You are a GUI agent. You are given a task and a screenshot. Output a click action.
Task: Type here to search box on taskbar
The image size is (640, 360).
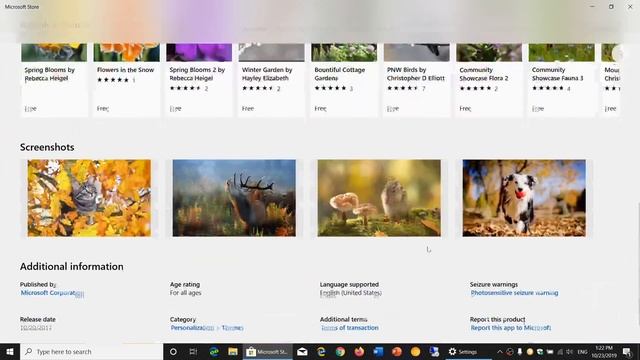point(91,351)
